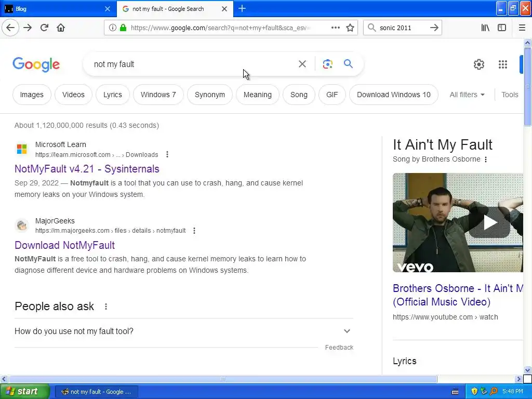Open a new tab with the plus button
This screenshot has width=532, height=399.
pyautogui.click(x=242, y=8)
